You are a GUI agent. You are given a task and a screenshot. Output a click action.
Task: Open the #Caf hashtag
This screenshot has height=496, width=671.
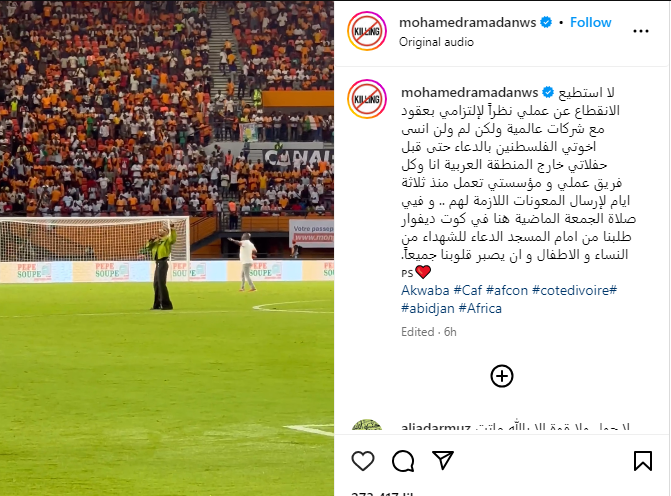(468, 290)
